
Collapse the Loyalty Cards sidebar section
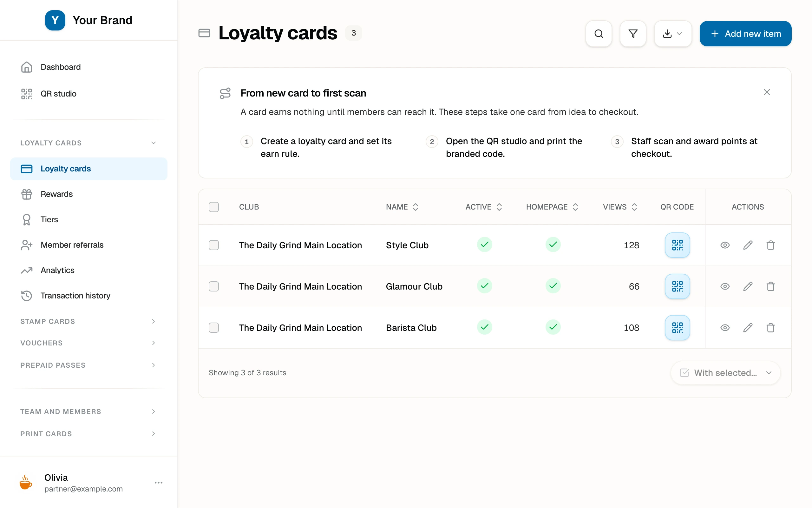point(88,143)
